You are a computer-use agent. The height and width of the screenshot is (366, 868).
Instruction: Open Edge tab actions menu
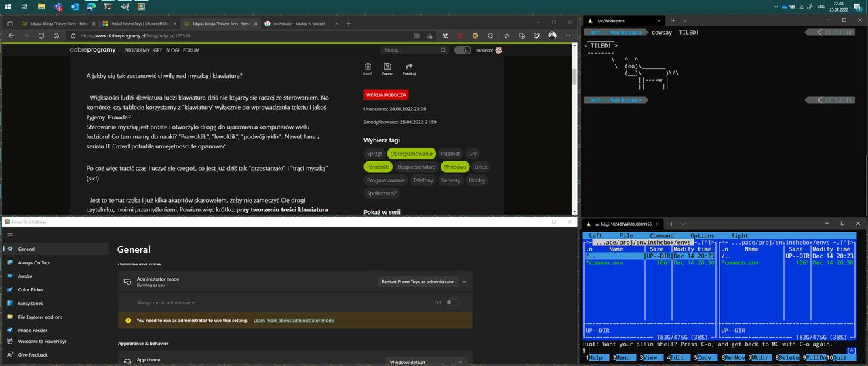[9, 23]
